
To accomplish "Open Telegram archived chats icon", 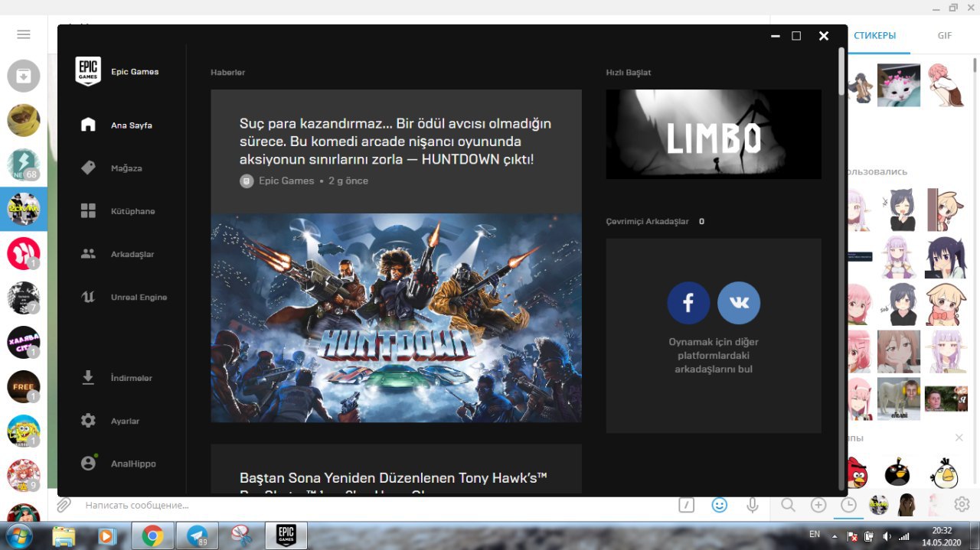I will pyautogui.click(x=24, y=76).
